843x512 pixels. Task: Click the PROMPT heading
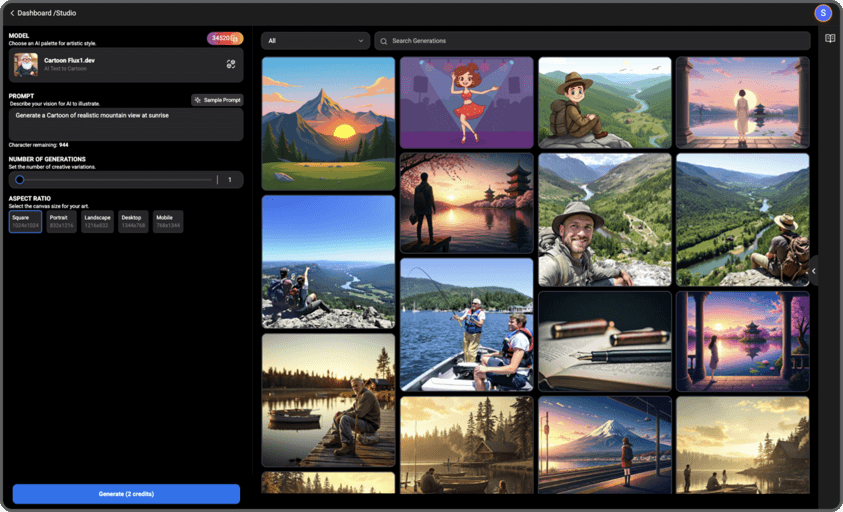(22, 96)
